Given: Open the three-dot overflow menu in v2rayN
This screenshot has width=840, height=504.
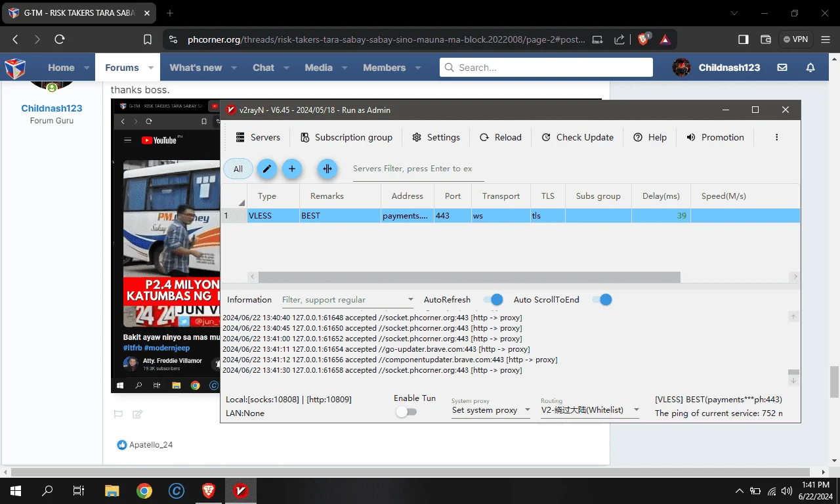Looking at the screenshot, I should [777, 137].
